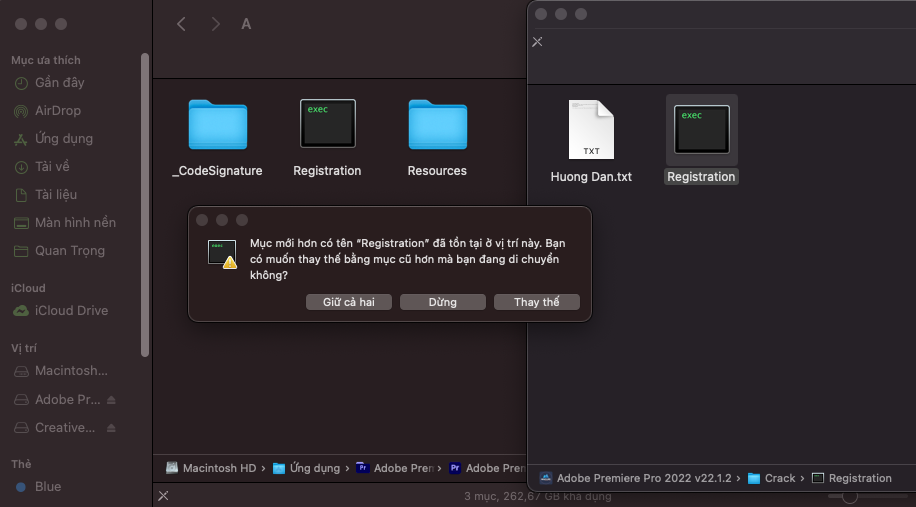The height and width of the screenshot is (507, 916).
Task: Click the X icon in the left window's status bar
Action: tap(164, 496)
